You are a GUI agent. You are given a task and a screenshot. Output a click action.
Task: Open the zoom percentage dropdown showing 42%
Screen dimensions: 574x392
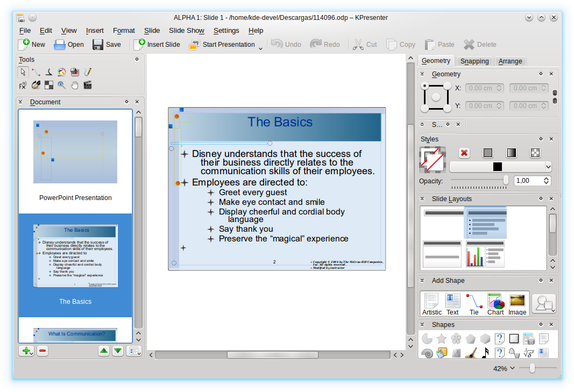(x=504, y=368)
